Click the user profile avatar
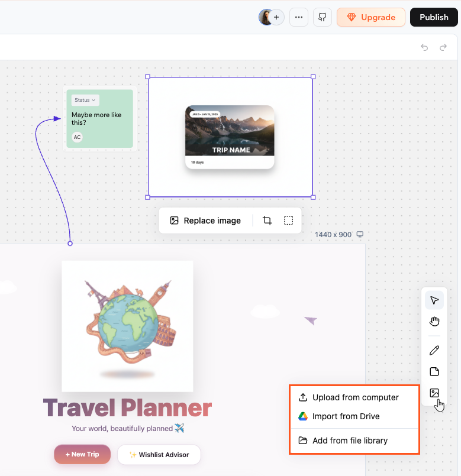This screenshot has height=476, width=461. [x=266, y=17]
